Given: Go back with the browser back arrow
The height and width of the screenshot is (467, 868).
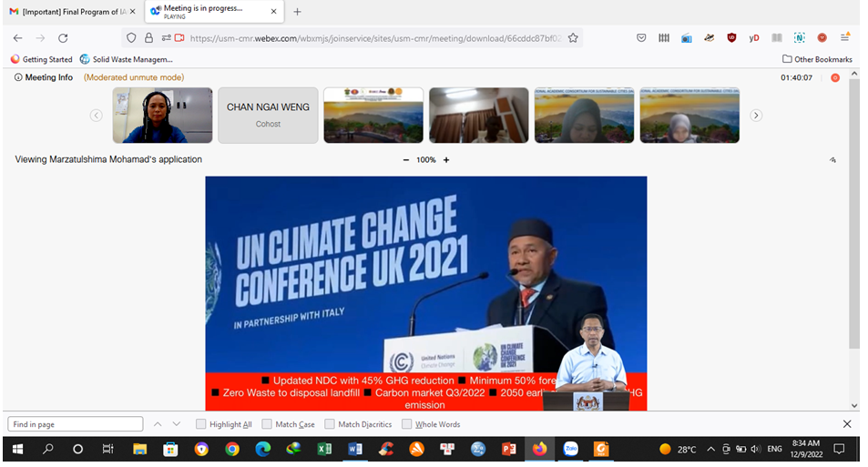Looking at the screenshot, I should pos(17,38).
